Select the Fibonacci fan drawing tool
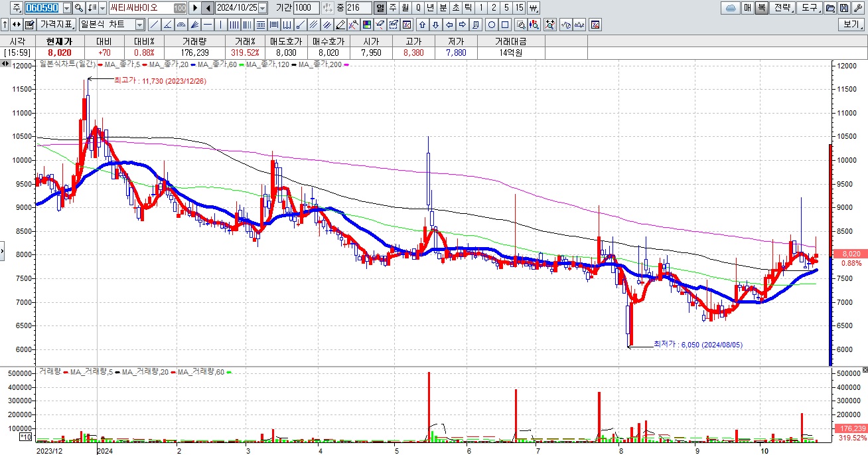The image size is (868, 455). point(194,25)
